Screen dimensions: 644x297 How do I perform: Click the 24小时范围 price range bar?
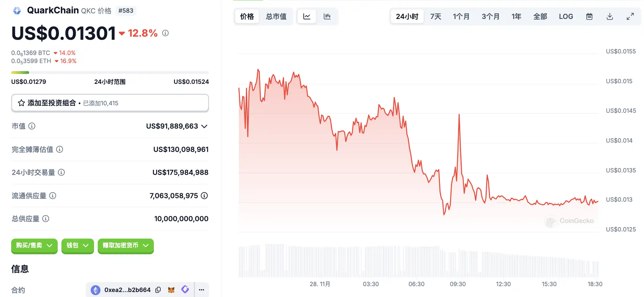pyautogui.click(x=110, y=73)
